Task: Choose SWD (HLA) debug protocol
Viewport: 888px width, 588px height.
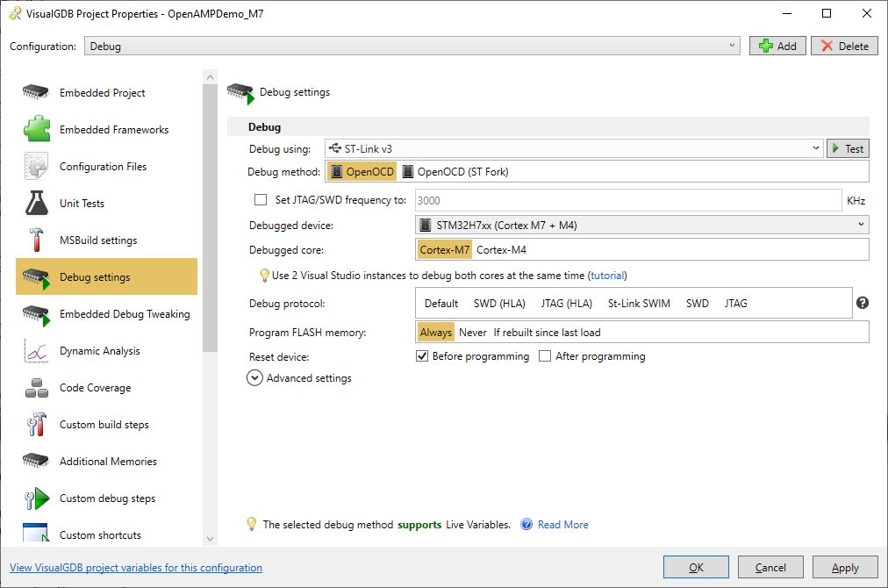Action: (499, 304)
